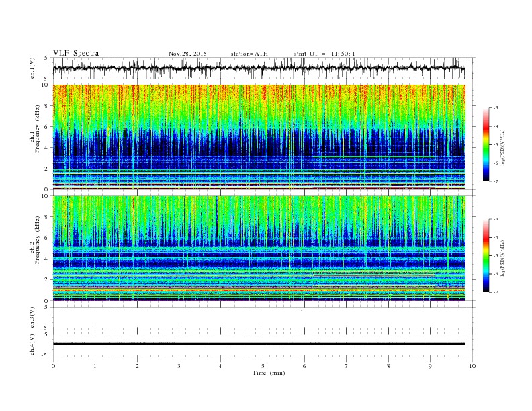Click the "VLF Spectra" plot title
Viewport: 532px width, 411px height.
click(x=76, y=53)
